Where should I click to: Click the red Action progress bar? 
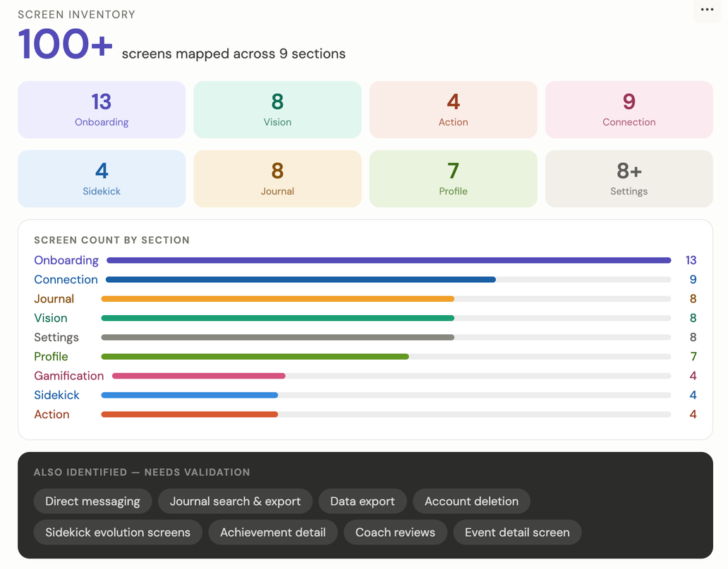click(190, 415)
